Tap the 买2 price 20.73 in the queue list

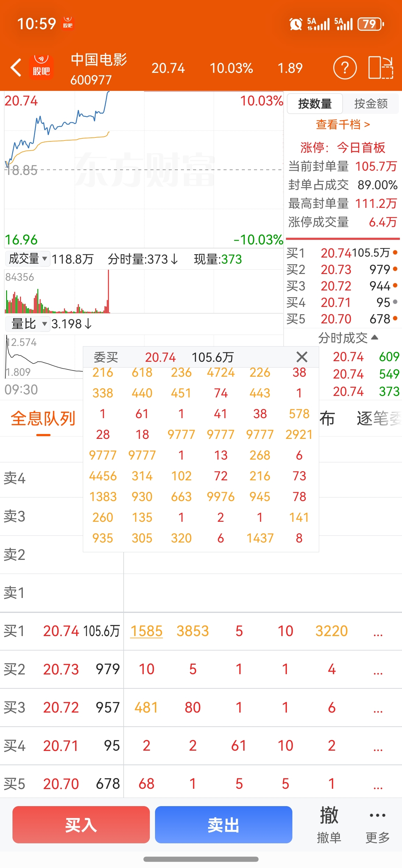(x=61, y=669)
